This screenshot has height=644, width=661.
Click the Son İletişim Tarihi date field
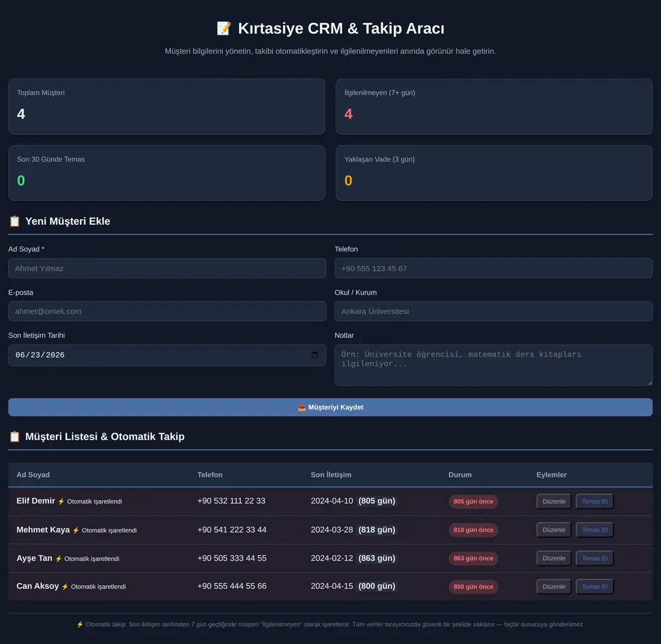click(x=167, y=355)
